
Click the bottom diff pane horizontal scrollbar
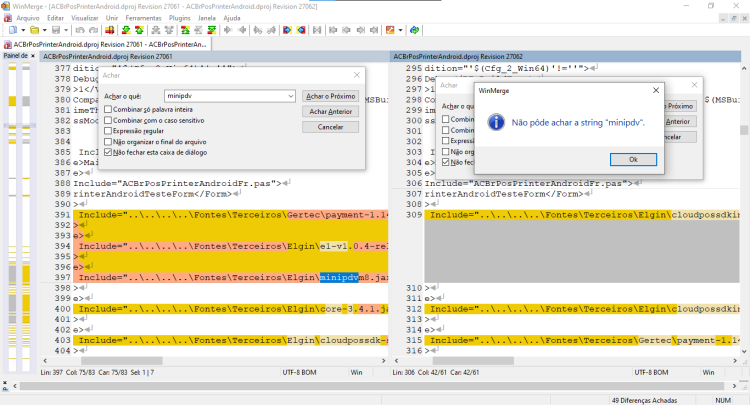(372, 386)
